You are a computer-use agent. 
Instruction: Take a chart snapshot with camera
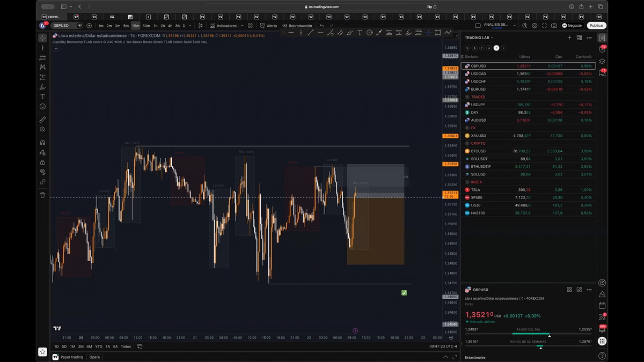(554, 25)
